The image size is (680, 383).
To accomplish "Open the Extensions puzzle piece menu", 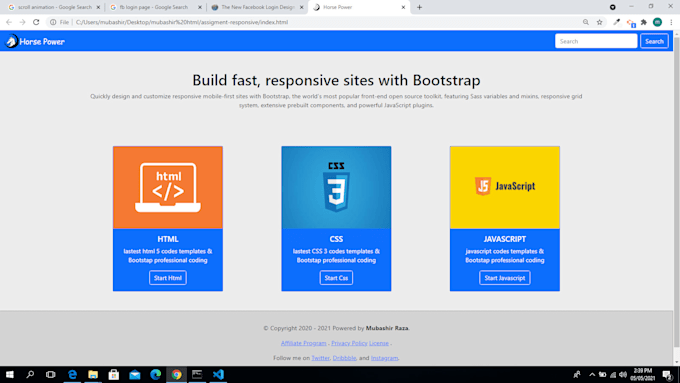I will pos(644,22).
